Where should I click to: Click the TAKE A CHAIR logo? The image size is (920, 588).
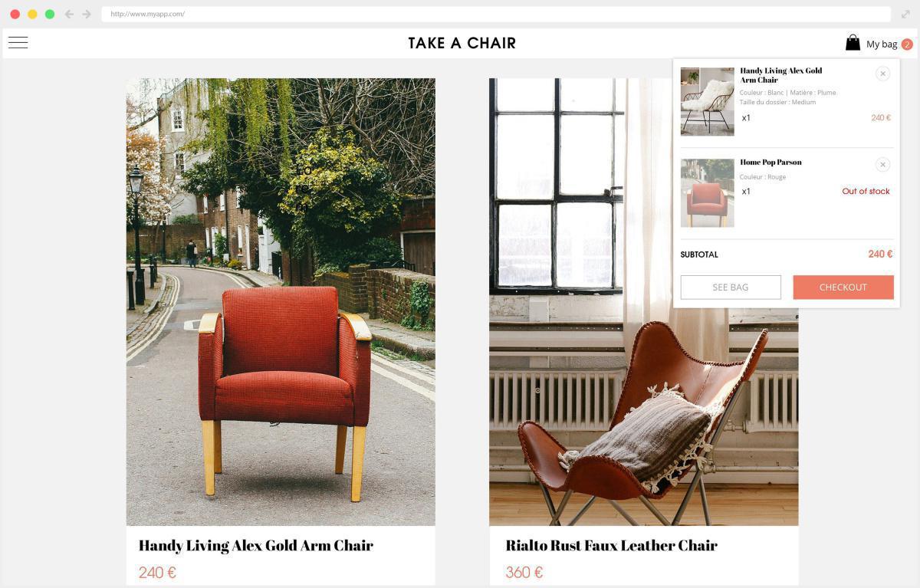click(462, 43)
